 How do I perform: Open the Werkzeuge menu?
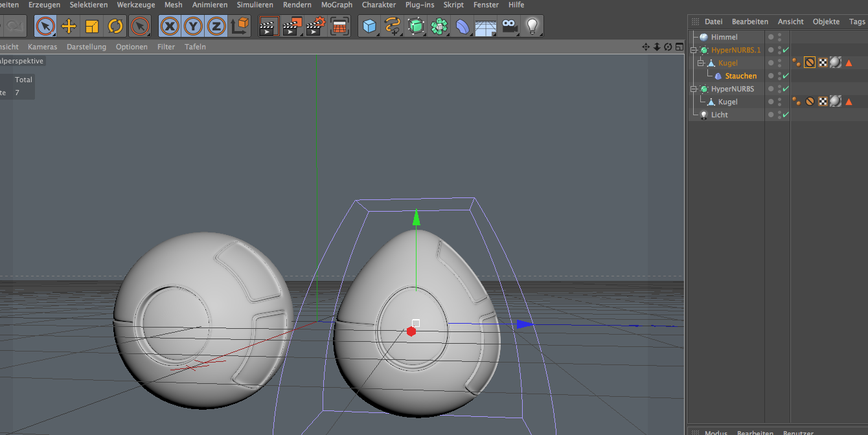click(136, 5)
